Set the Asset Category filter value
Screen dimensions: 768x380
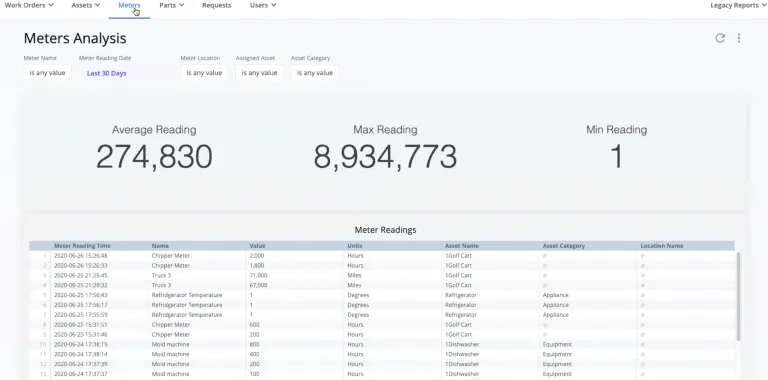315,73
